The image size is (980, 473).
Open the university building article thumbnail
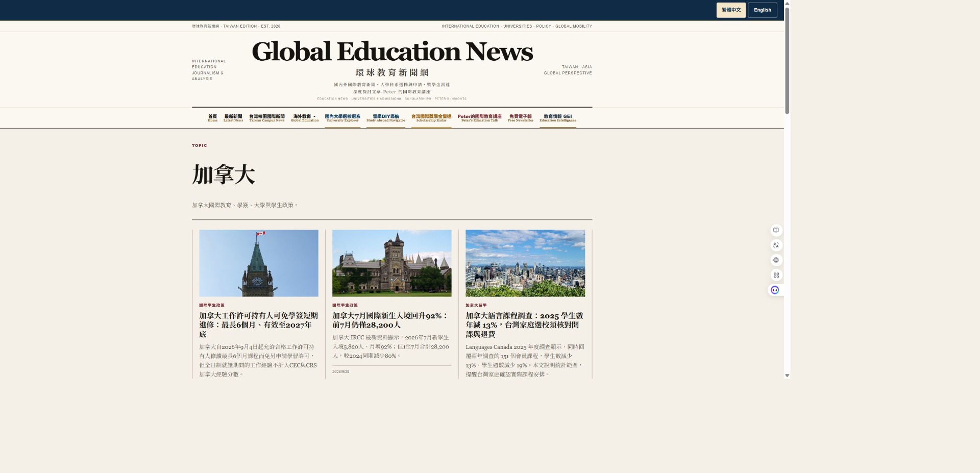click(392, 263)
